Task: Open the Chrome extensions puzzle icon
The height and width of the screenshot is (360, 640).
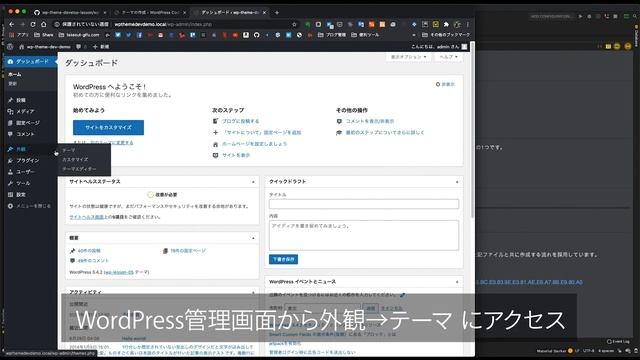Action: coord(446,24)
